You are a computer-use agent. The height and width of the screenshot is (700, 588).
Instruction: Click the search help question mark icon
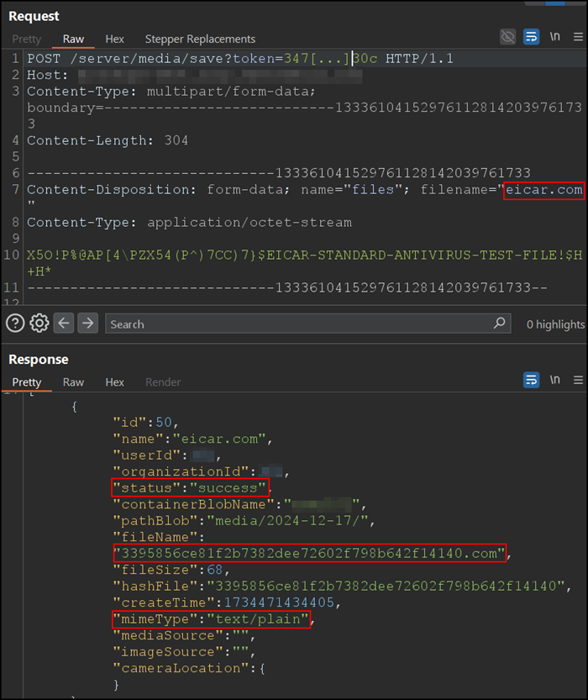click(14, 324)
